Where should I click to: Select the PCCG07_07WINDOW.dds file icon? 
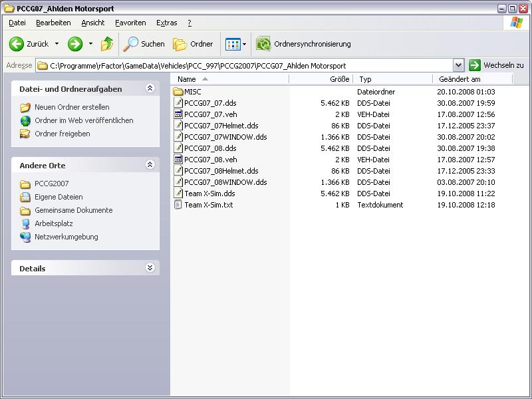pyautogui.click(x=178, y=137)
